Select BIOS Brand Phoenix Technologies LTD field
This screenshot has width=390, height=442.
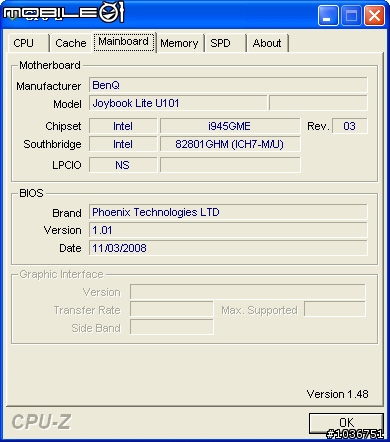(228, 212)
